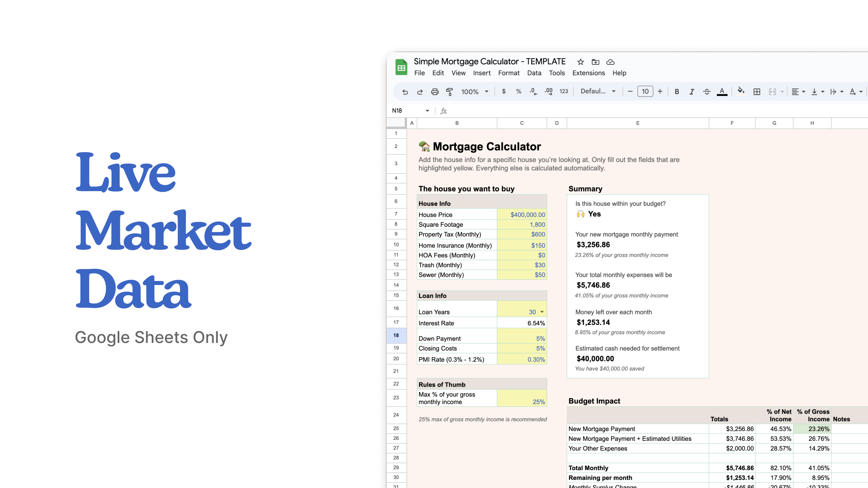Click the decrease decimal places icon
This screenshot has width=868, height=488.
533,91
